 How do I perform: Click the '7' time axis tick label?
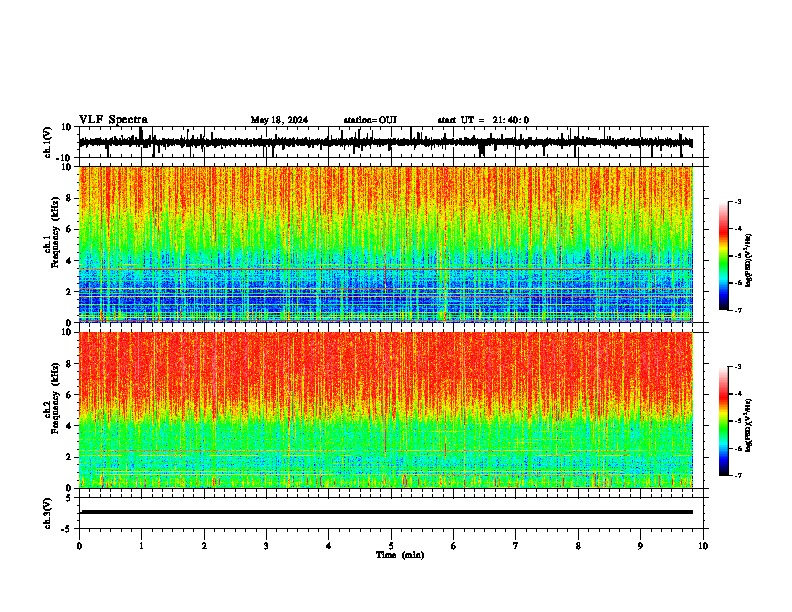516,546
